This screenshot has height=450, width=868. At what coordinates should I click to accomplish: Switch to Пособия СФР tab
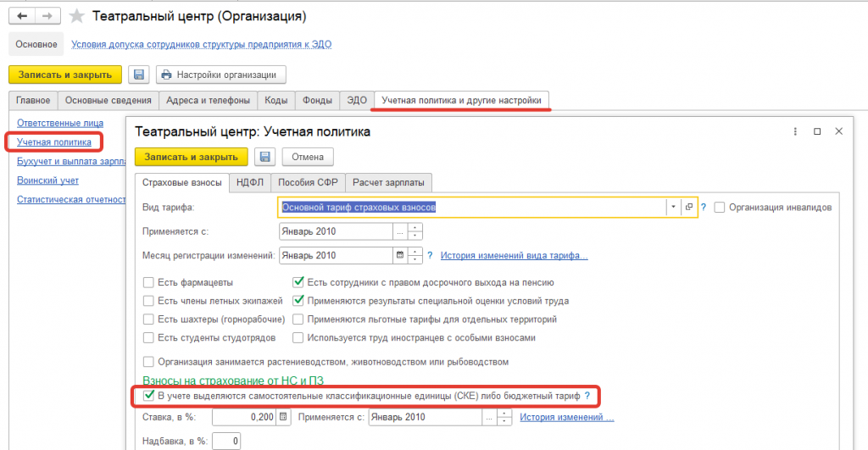tap(308, 182)
